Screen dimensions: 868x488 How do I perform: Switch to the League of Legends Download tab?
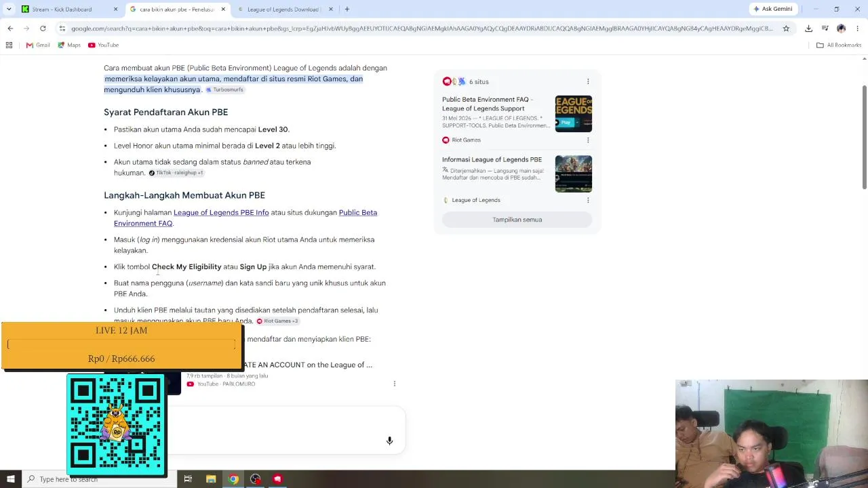coord(283,9)
